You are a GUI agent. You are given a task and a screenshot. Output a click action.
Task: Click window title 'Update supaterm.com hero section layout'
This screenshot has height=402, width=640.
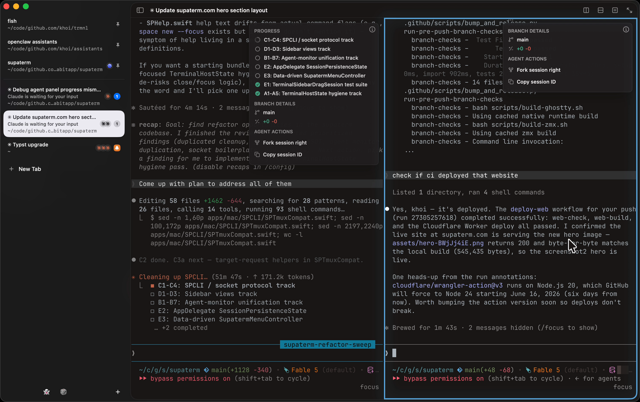tap(211, 10)
